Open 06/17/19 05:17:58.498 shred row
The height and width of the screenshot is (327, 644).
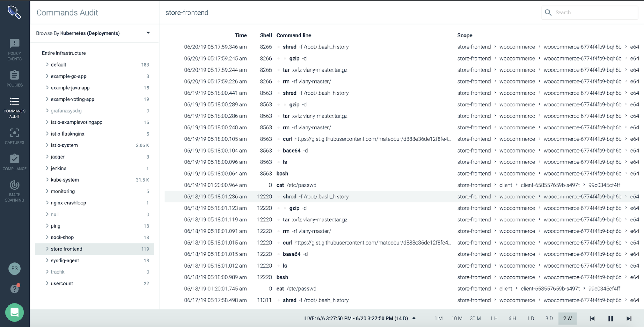pos(402,300)
